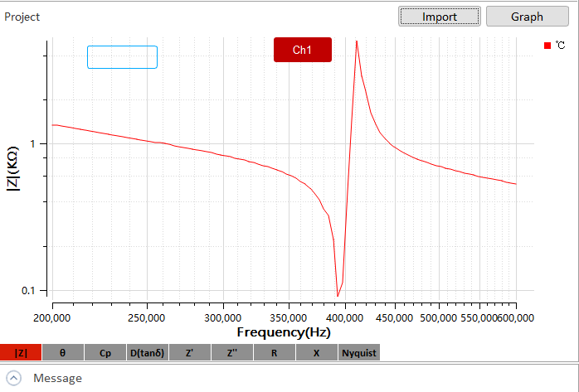Click the empty blue-outlined box on the chart
579x392 pixels.
[x=122, y=57]
